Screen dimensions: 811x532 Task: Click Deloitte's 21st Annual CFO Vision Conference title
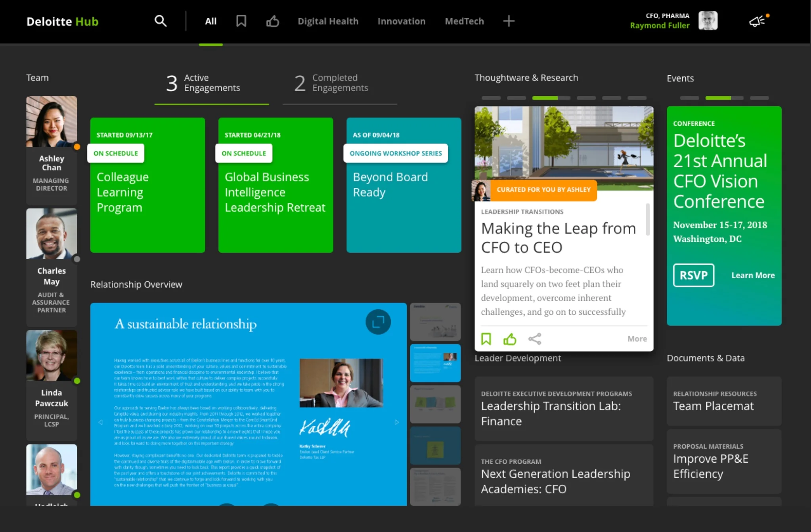[x=720, y=171]
